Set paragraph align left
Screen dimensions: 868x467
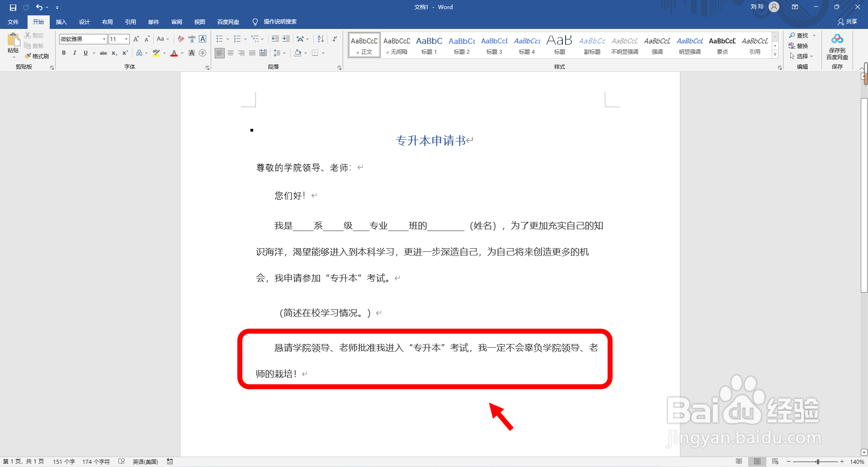pos(220,53)
